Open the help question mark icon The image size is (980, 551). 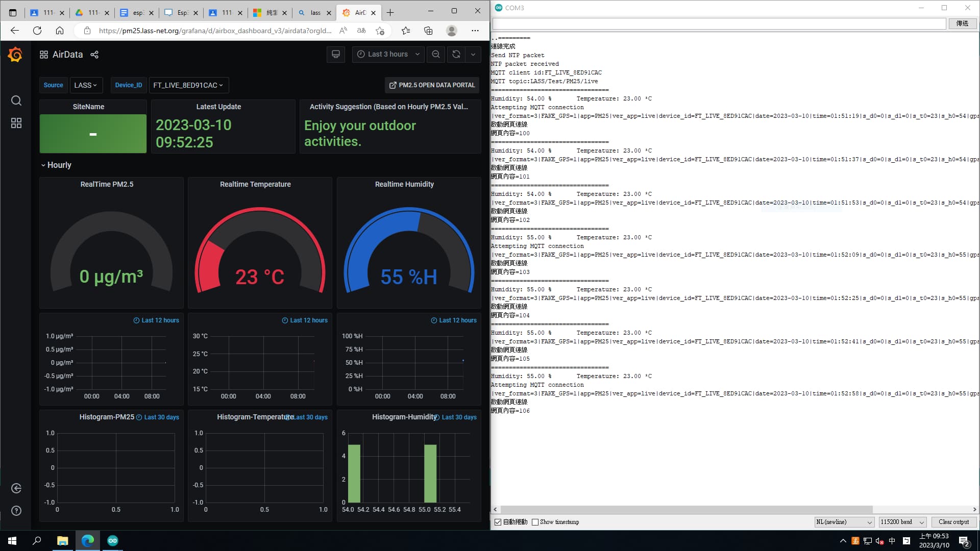tap(16, 511)
